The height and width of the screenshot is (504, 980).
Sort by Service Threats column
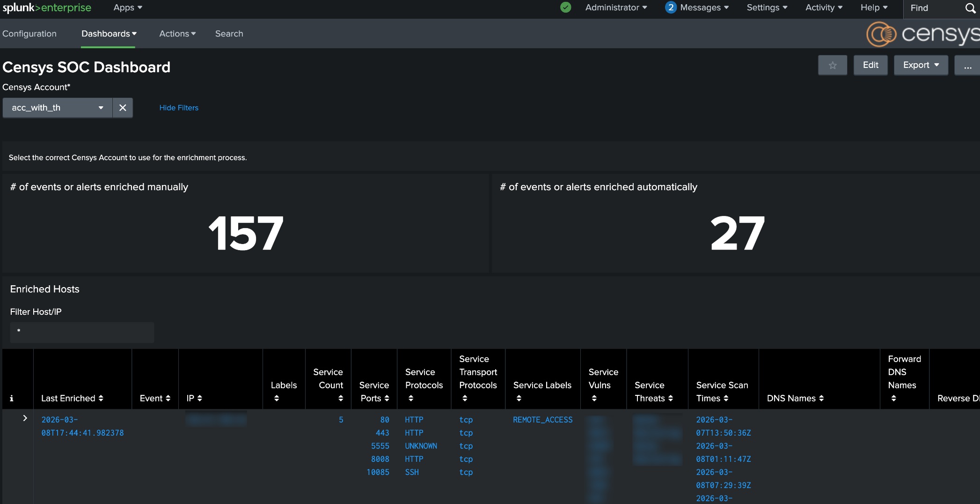(654, 392)
